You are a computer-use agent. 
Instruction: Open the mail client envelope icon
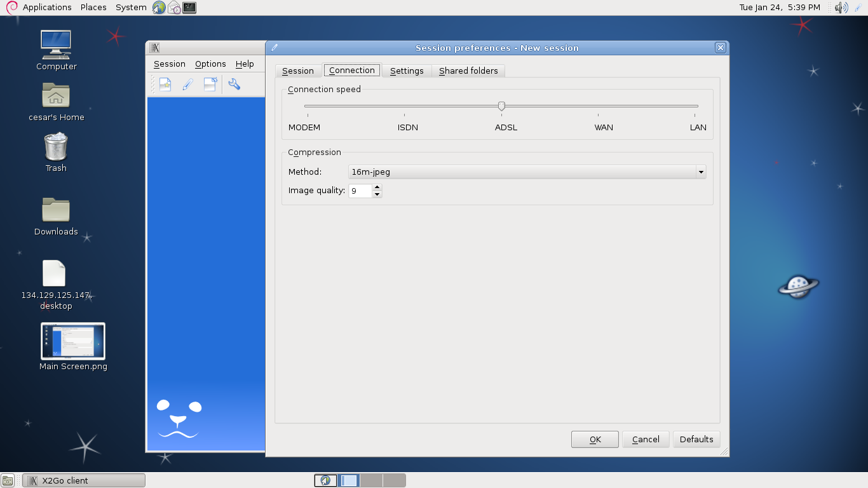pos(174,8)
